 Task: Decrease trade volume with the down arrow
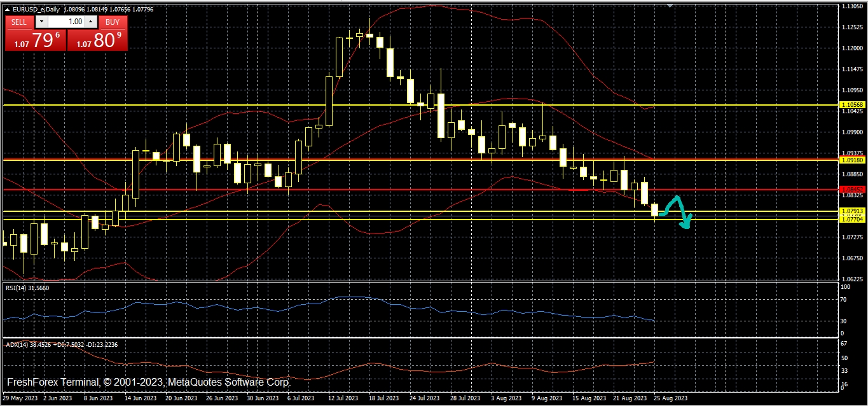41,22
